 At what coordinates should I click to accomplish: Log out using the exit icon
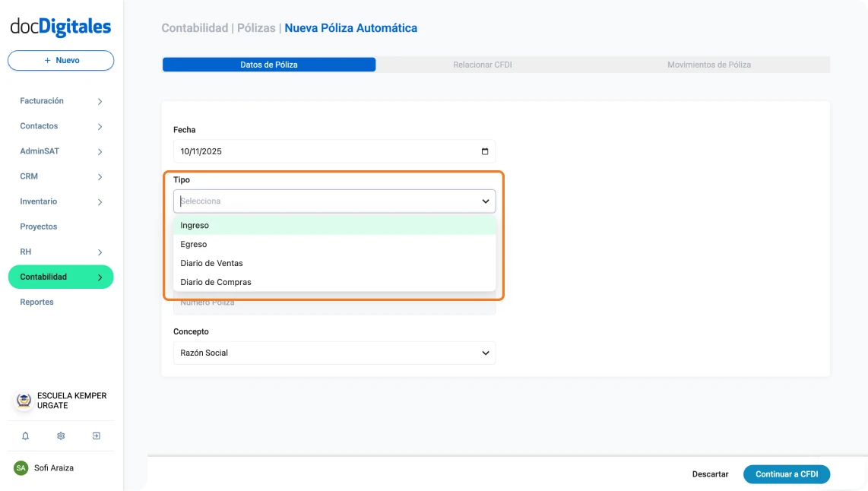(96, 436)
